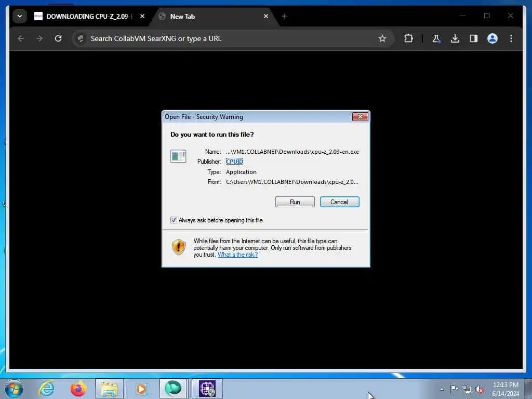Screen dimensions: 532x399
Task: Click the Show desktop strip beside clock
Action: 528,389
